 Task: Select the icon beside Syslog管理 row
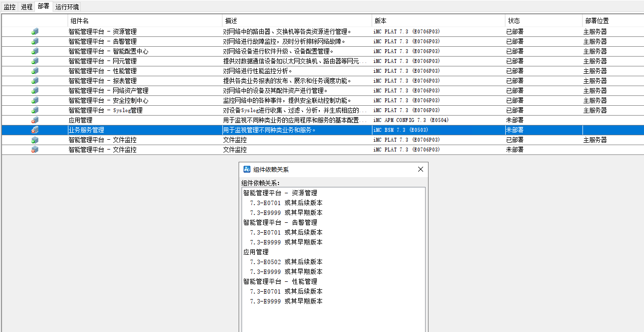click(x=35, y=110)
